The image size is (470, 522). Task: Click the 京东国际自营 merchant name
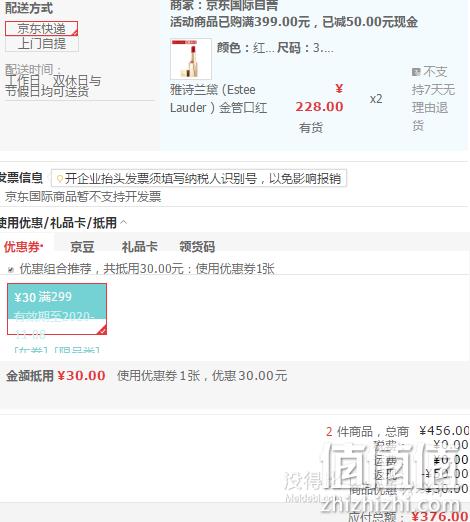click(x=242, y=6)
